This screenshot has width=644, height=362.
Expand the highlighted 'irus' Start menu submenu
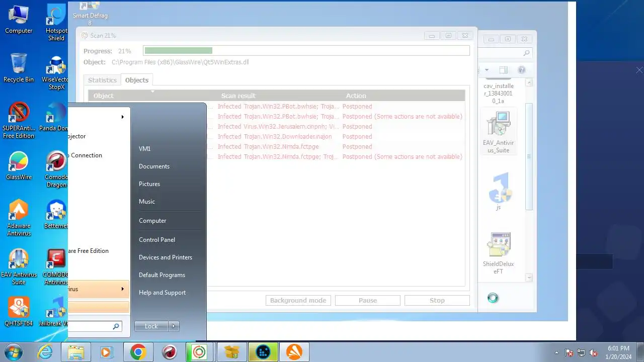[x=122, y=289]
